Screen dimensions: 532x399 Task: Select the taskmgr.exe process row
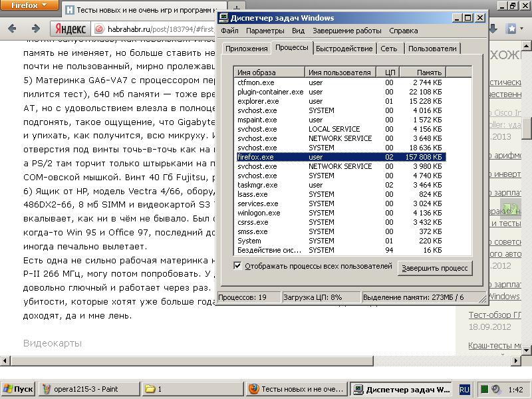pos(340,185)
